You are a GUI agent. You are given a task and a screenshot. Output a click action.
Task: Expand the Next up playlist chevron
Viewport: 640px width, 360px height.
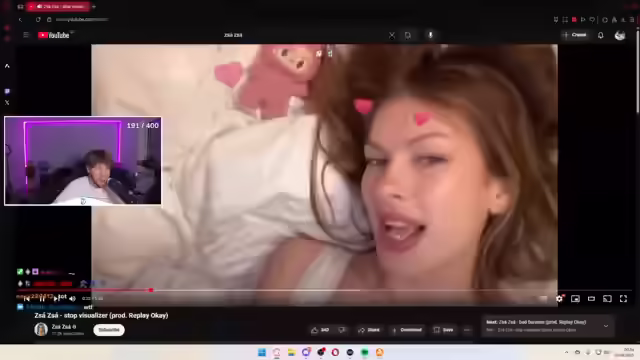606,326
